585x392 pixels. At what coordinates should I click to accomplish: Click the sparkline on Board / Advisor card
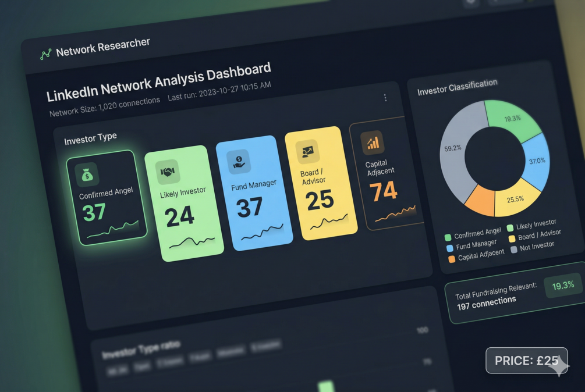329,222
